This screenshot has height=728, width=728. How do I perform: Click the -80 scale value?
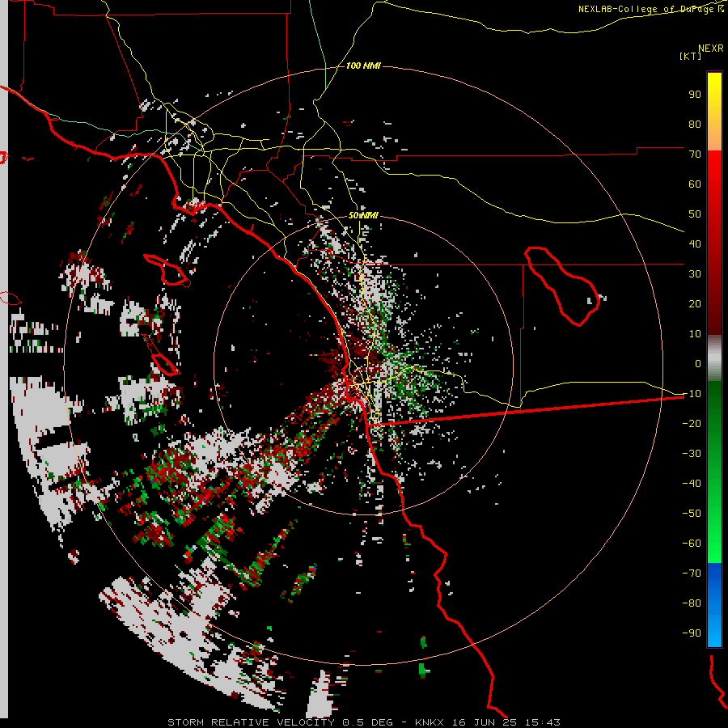tap(692, 603)
